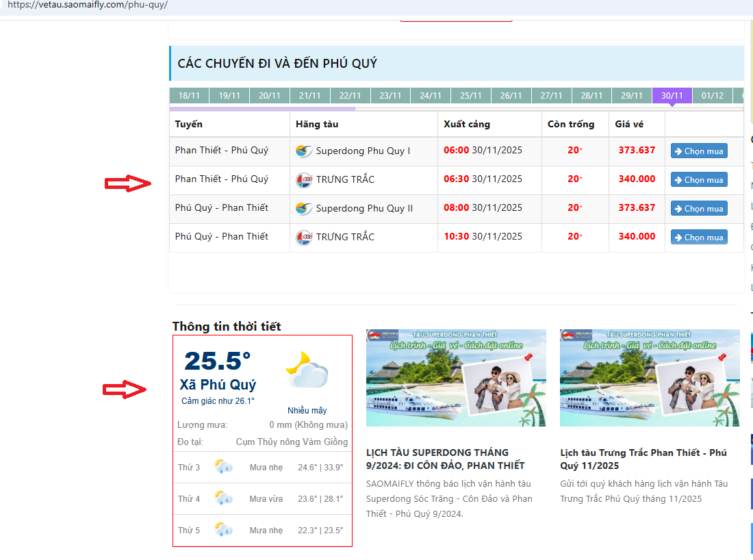This screenshot has height=560, width=753.
Task: Click the Thứ 4 moderate rain icon
Action: coord(223,498)
